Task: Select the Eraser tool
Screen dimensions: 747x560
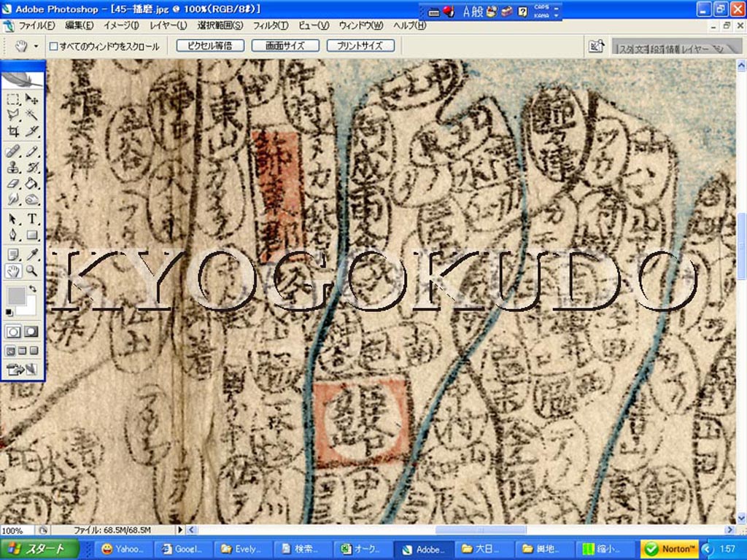Action: [13, 183]
